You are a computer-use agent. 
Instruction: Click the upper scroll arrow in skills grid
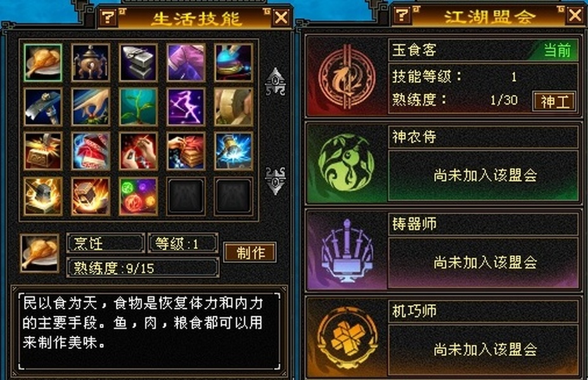pos(275,81)
